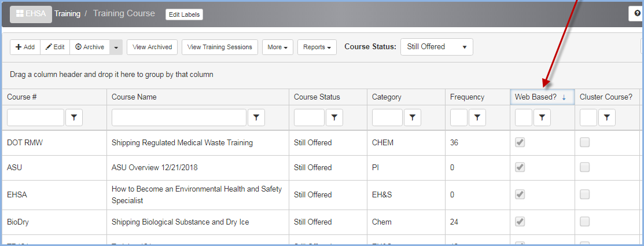The image size is (644, 246).
Task: Open filter funnel for Web Based? column
Action: click(x=542, y=118)
